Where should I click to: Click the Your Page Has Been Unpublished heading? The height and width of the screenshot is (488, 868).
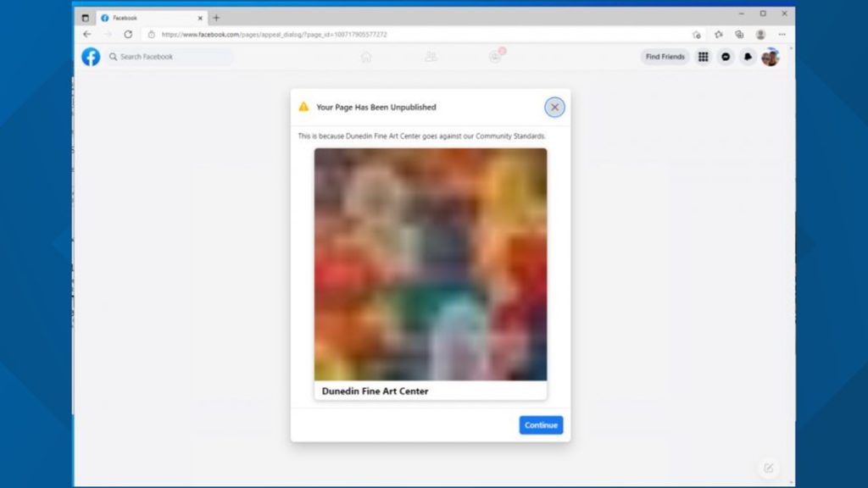pyautogui.click(x=376, y=107)
